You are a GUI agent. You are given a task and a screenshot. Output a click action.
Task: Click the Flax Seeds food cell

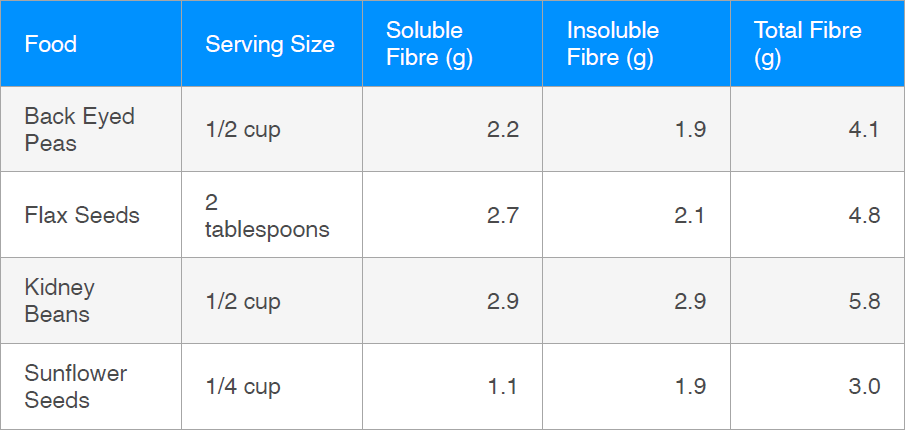[91, 215]
